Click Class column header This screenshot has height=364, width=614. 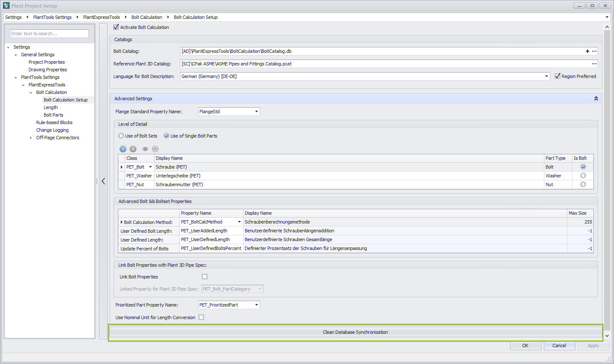pyautogui.click(x=139, y=158)
